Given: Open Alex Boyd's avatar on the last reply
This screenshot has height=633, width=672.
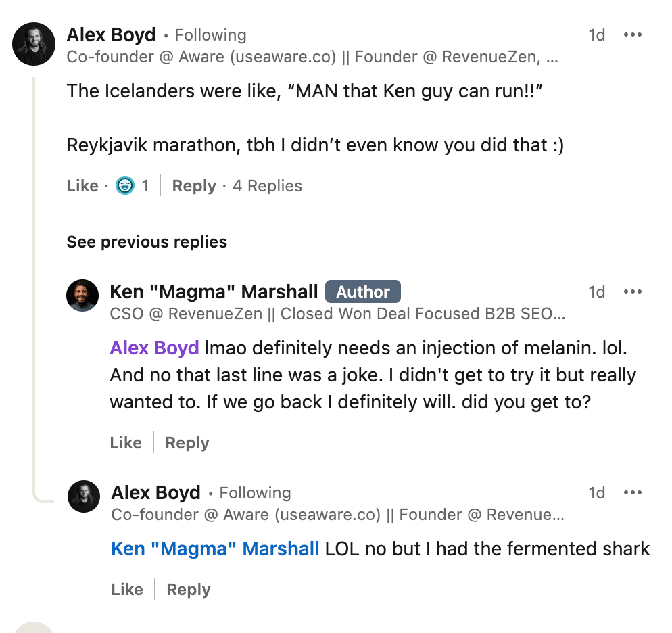Looking at the screenshot, I should tap(84, 496).
